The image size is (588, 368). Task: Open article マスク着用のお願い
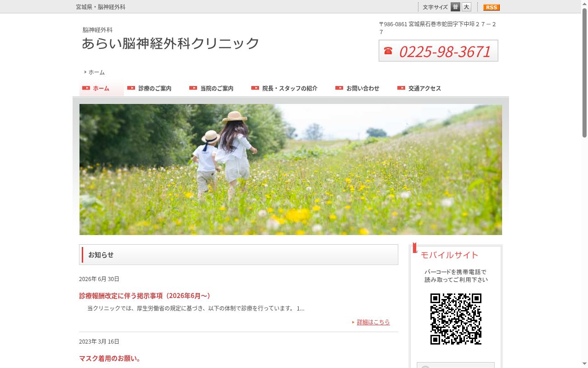[110, 358]
